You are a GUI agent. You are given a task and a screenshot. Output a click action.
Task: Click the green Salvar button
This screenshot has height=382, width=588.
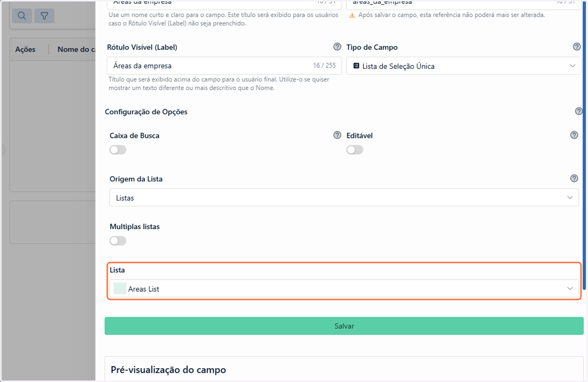344,326
